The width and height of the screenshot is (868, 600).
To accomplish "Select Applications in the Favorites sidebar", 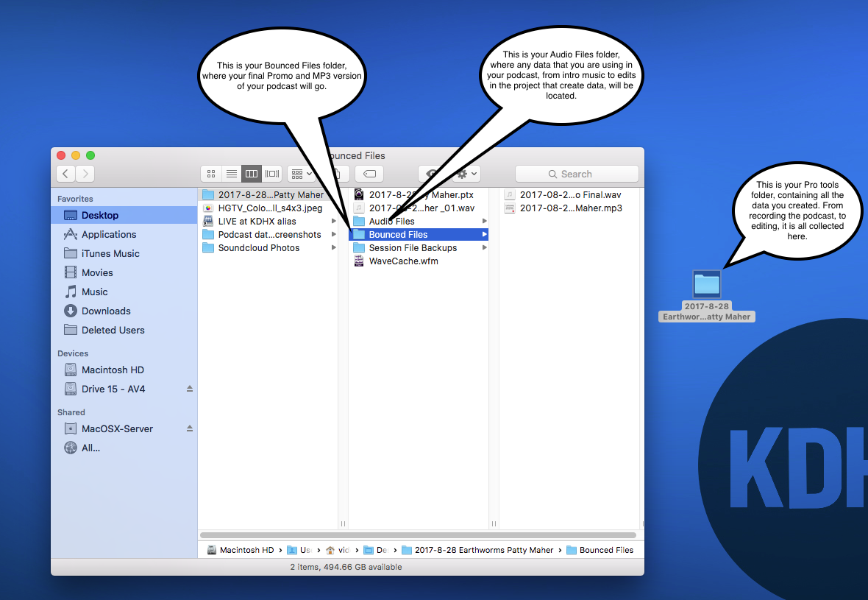I will click(108, 234).
